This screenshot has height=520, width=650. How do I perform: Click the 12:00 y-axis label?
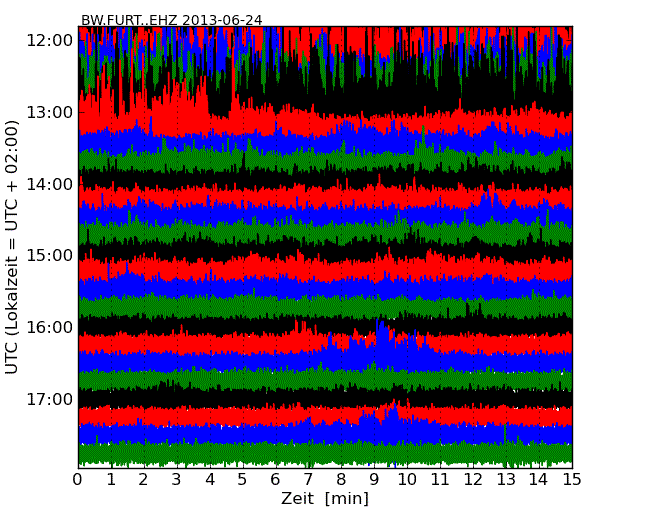click(x=49, y=41)
